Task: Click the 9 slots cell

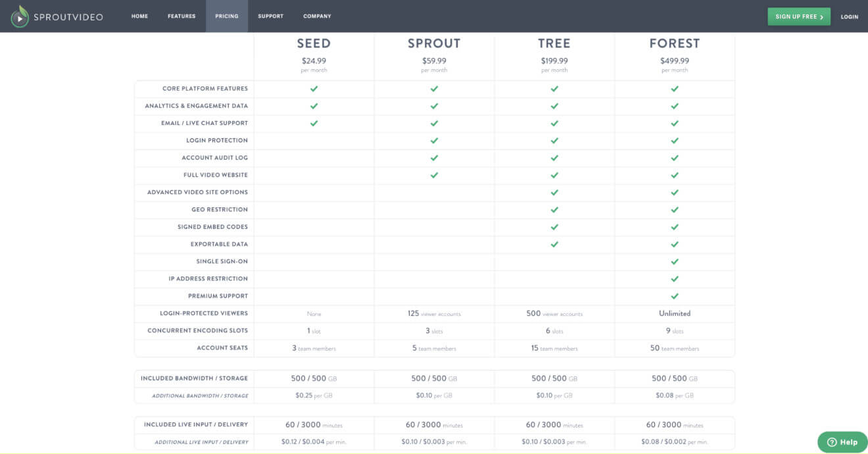Action: click(675, 331)
